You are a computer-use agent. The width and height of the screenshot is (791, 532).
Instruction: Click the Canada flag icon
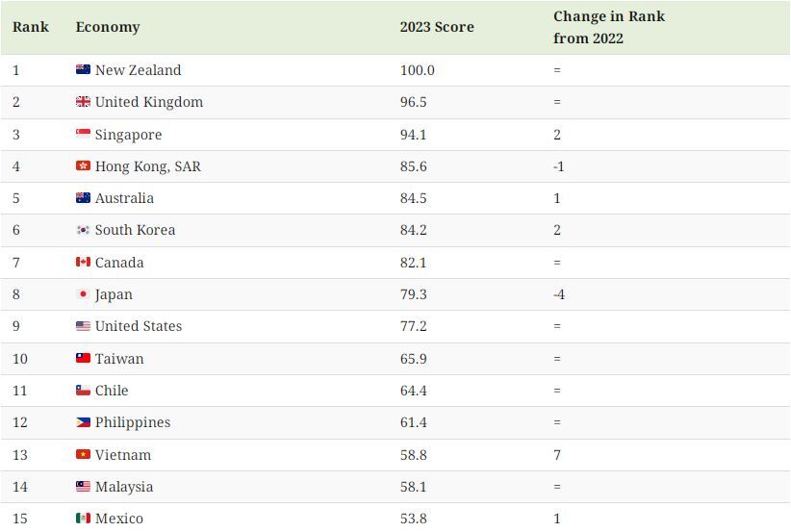tap(83, 263)
